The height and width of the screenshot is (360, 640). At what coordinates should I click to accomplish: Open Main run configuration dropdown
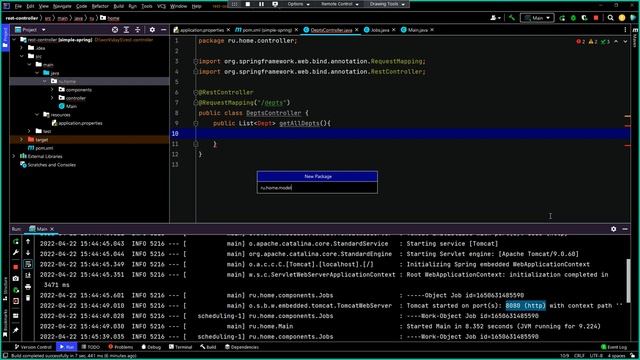click(x=537, y=18)
